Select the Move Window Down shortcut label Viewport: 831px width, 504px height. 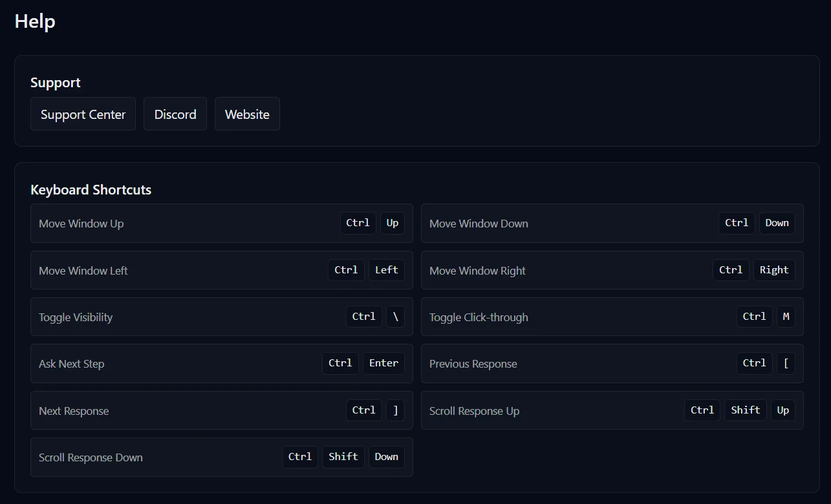(479, 224)
